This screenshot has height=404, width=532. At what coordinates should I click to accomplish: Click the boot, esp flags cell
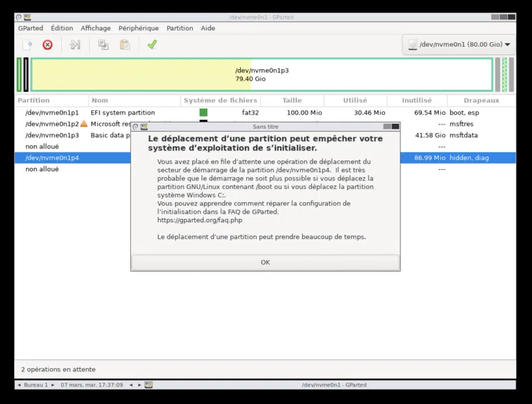coord(464,112)
